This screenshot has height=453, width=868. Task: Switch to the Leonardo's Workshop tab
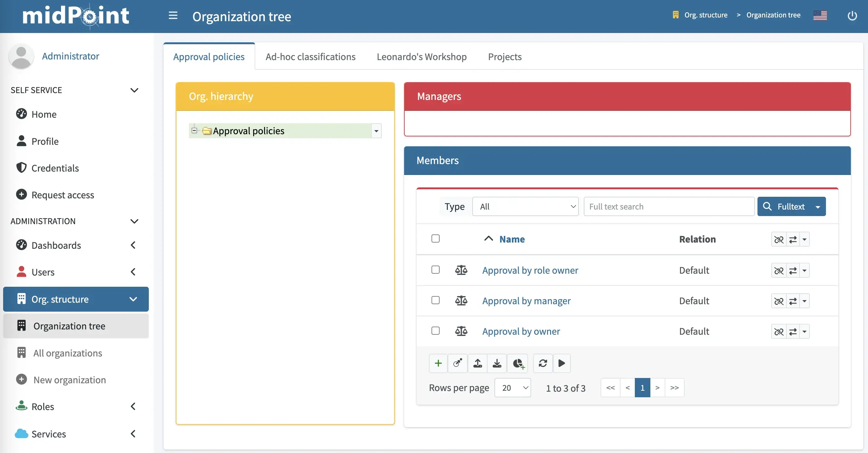click(x=421, y=57)
